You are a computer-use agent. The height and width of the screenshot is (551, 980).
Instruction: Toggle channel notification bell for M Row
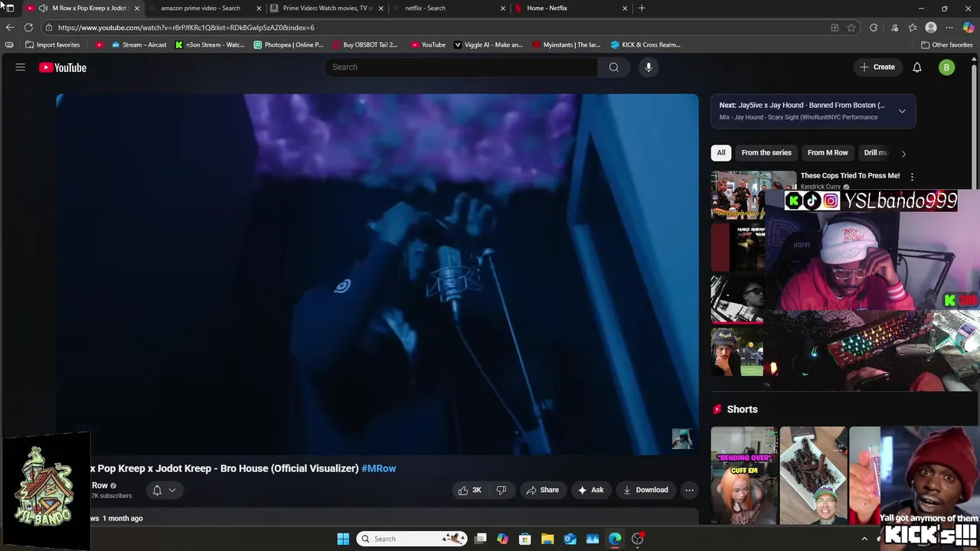(x=157, y=491)
